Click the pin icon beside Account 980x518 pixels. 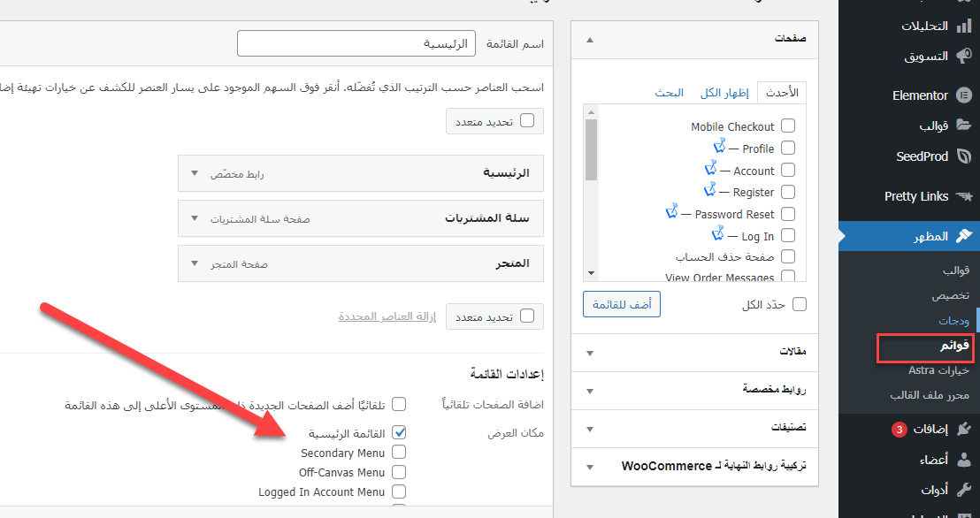pyautogui.click(x=710, y=169)
